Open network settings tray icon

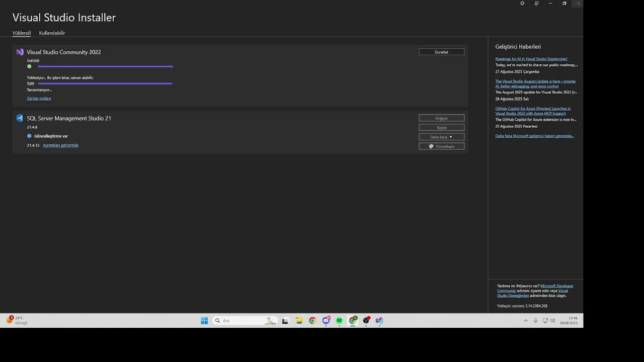point(545,321)
